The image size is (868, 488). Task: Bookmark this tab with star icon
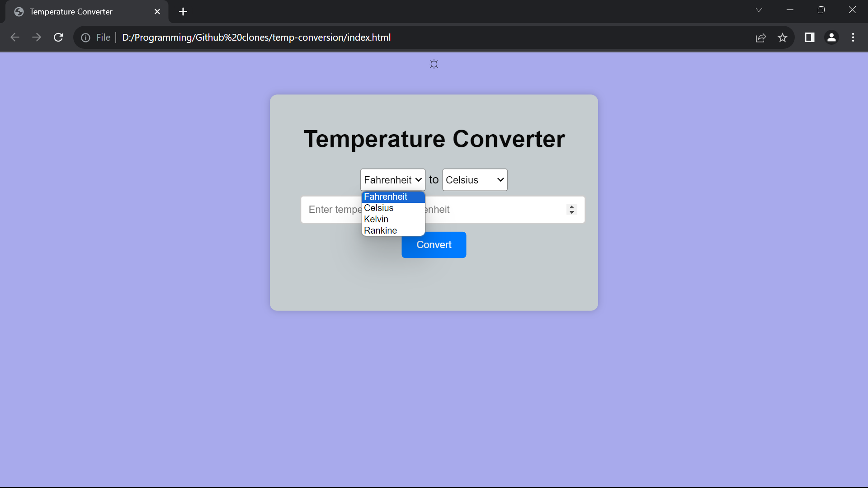click(x=783, y=38)
